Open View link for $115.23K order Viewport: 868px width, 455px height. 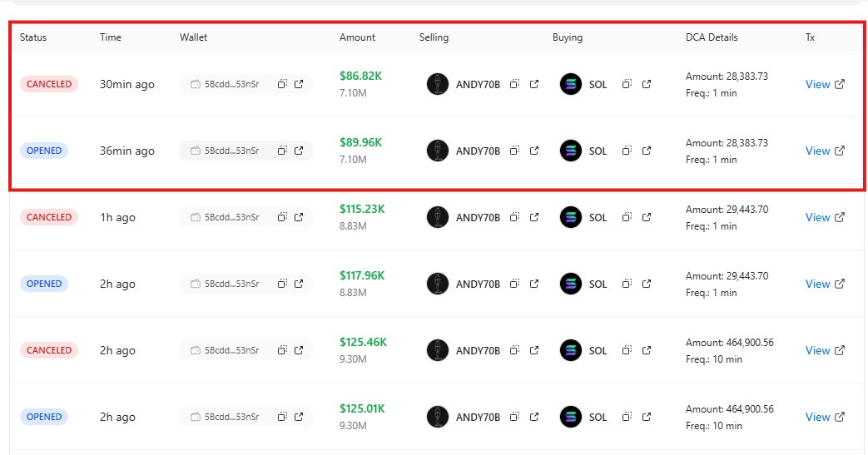825,217
